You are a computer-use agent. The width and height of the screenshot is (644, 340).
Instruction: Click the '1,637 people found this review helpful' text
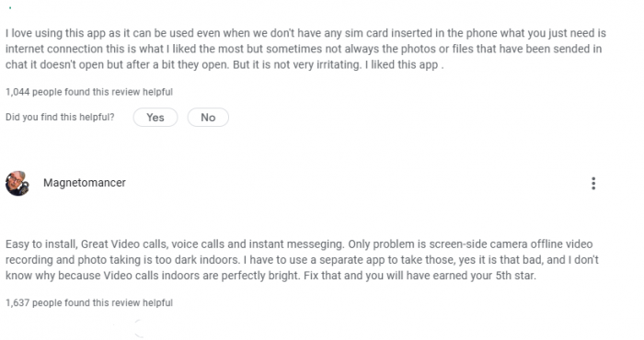(x=89, y=302)
